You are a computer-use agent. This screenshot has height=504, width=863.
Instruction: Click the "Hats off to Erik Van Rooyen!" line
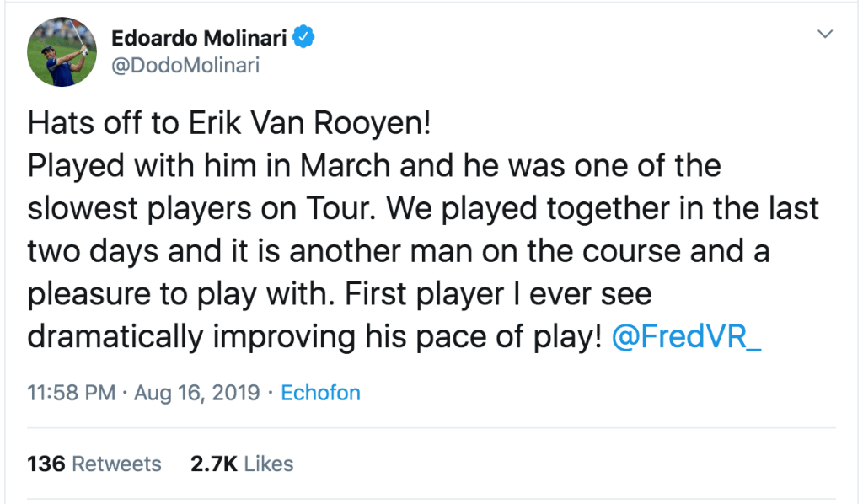(229, 124)
